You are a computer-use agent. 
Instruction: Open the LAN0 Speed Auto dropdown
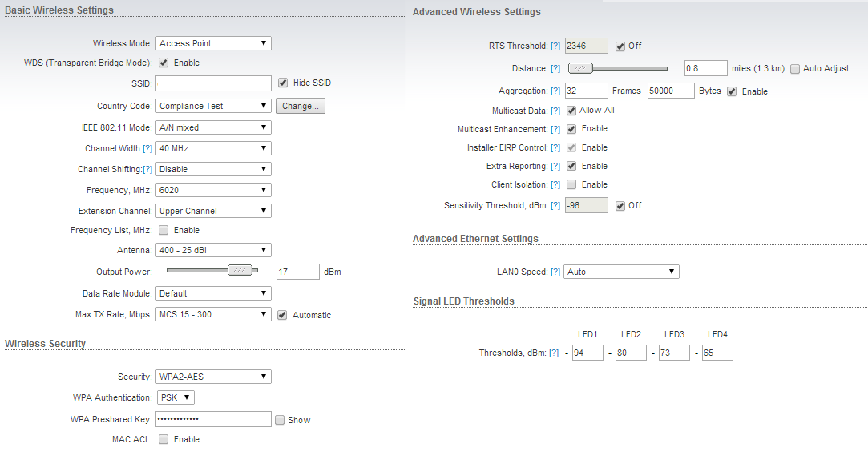[x=621, y=272]
